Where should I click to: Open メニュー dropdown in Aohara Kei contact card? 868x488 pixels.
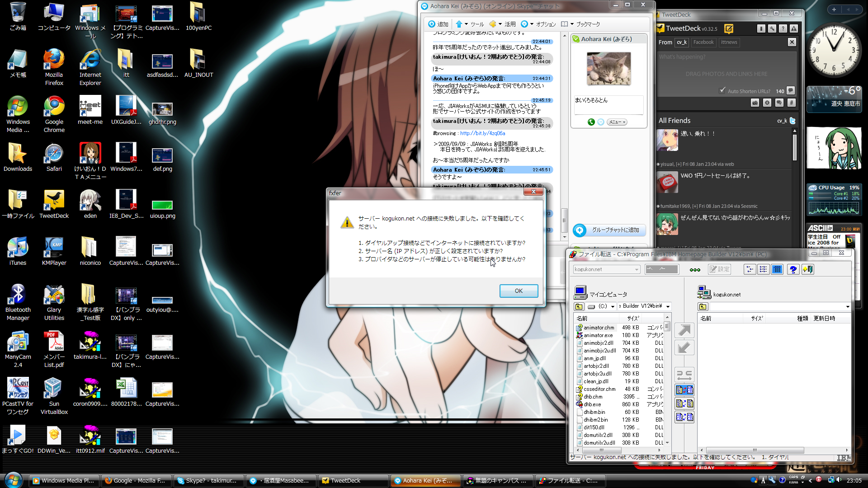(617, 122)
